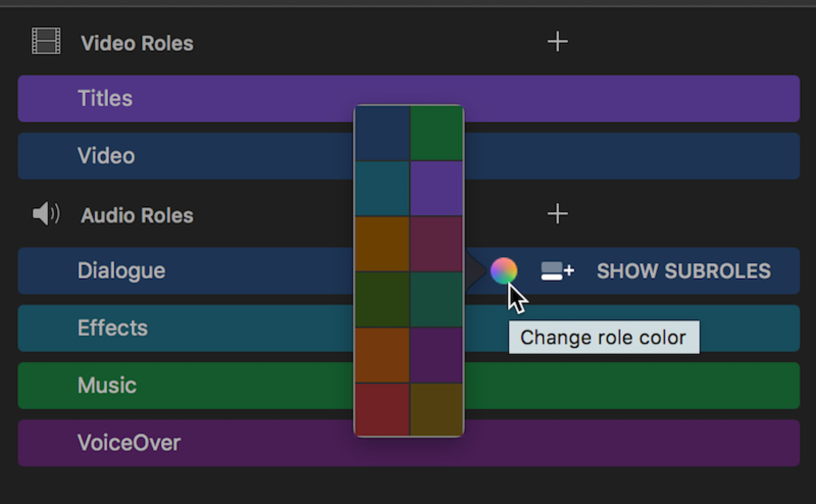
Task: Click the add audio role plus icon
Action: point(557,213)
